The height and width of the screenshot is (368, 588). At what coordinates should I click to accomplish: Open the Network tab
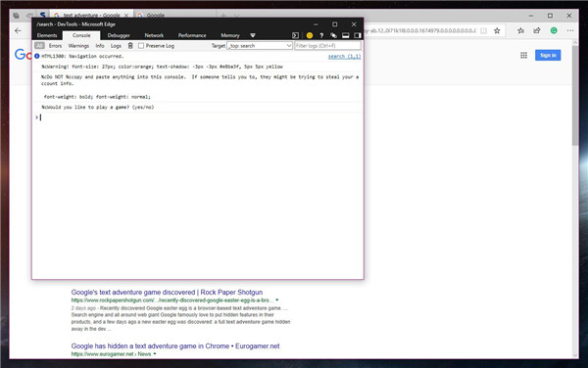tap(154, 35)
